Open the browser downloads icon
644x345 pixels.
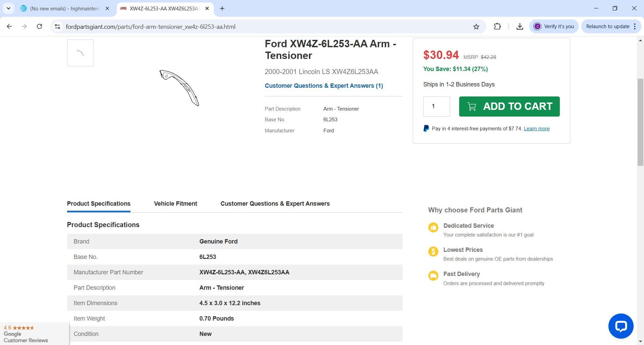click(x=520, y=26)
